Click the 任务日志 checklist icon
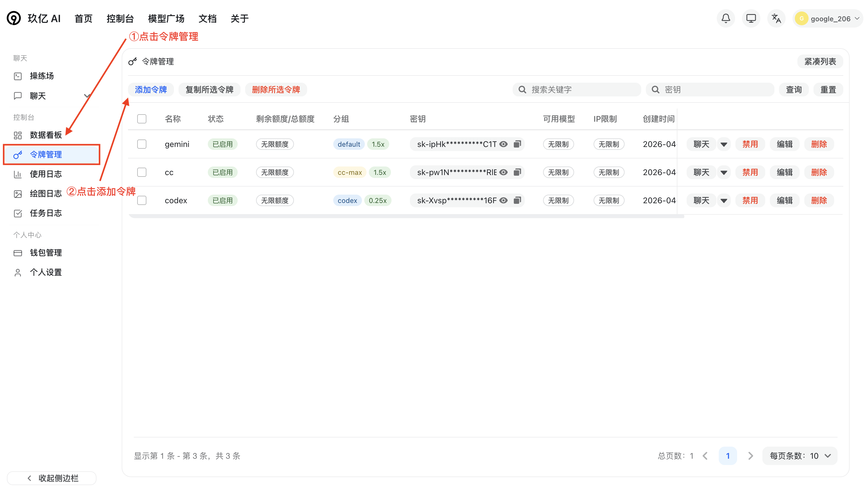The height and width of the screenshot is (492, 868). [18, 213]
